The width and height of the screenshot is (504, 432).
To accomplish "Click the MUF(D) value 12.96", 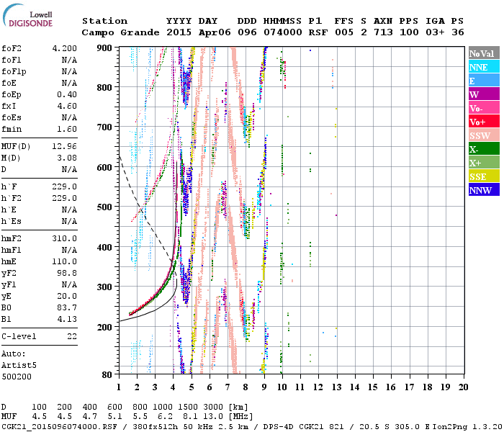I will point(65,146).
